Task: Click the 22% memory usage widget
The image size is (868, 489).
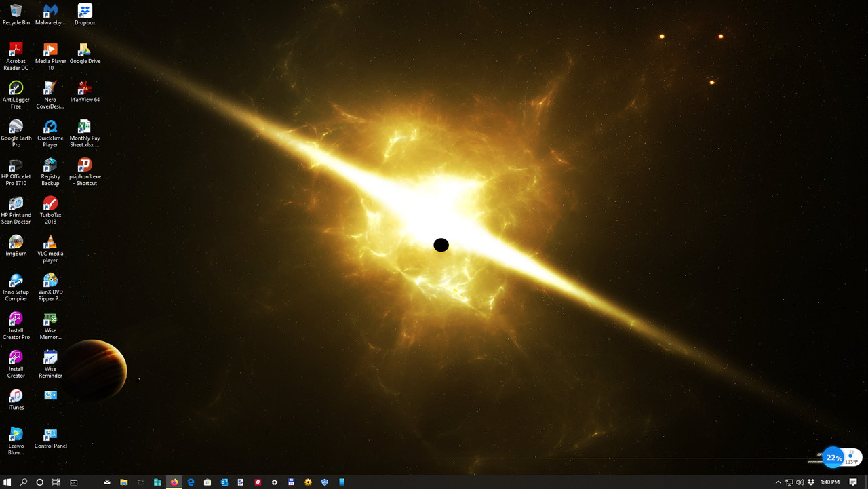Action: click(833, 458)
